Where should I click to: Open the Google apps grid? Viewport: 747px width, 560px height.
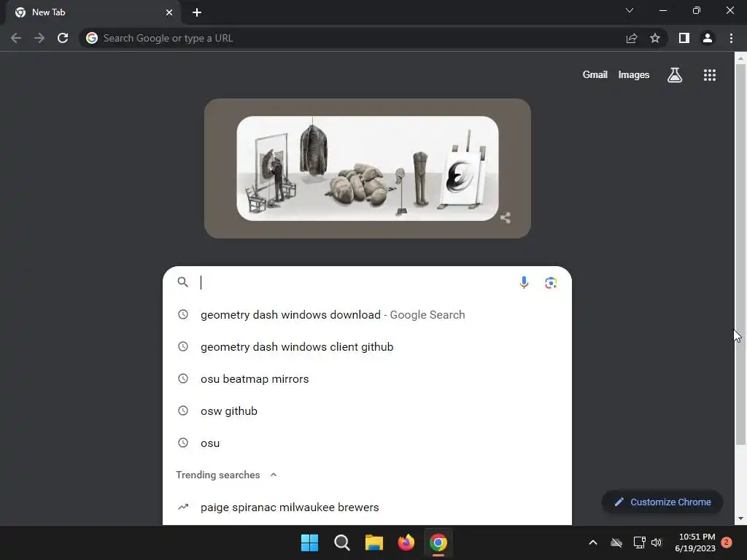pyautogui.click(x=710, y=75)
